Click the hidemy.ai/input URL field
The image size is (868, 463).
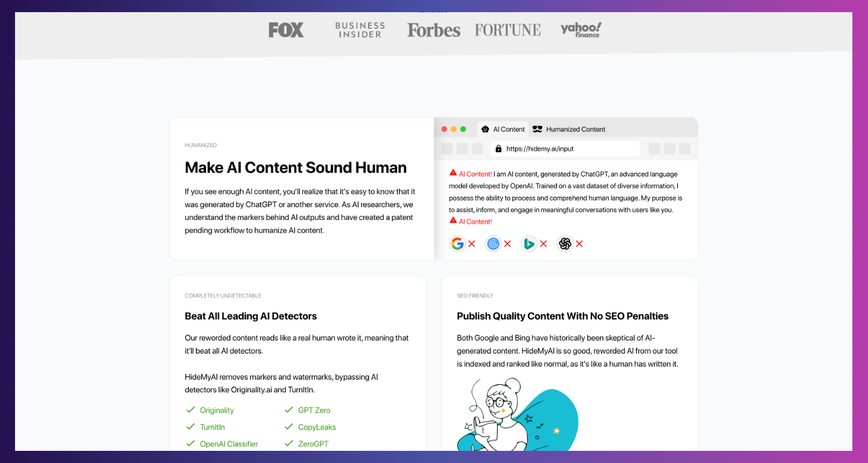(x=565, y=149)
